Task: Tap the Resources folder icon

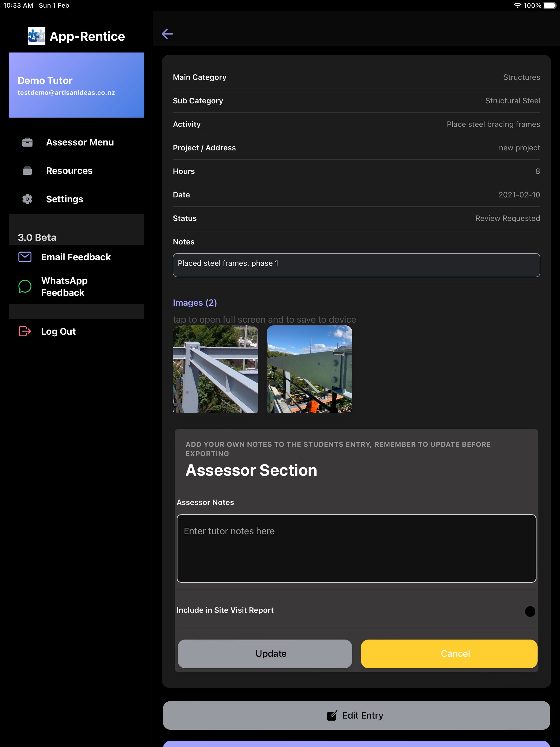Action: pyautogui.click(x=27, y=171)
